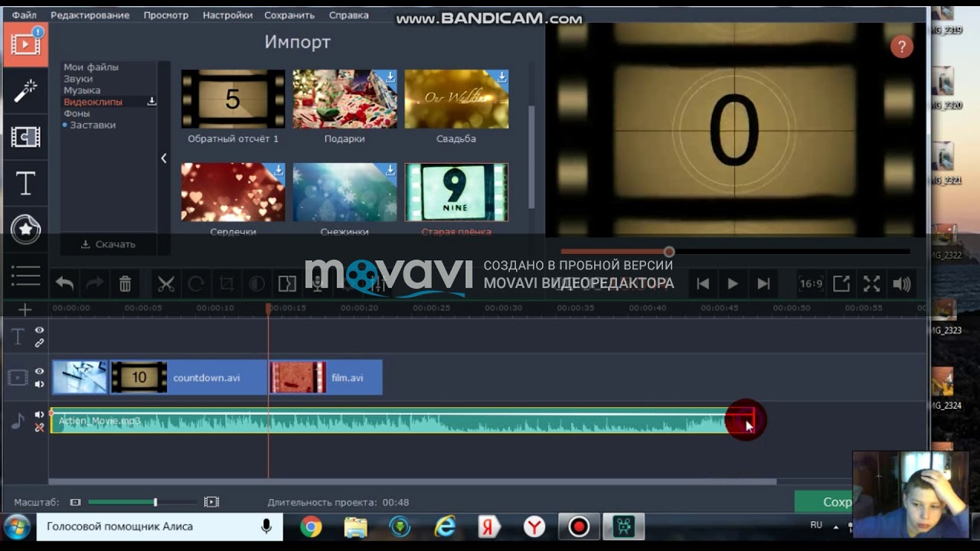The width and height of the screenshot is (980, 551).
Task: Open the Файл menu
Action: (24, 15)
